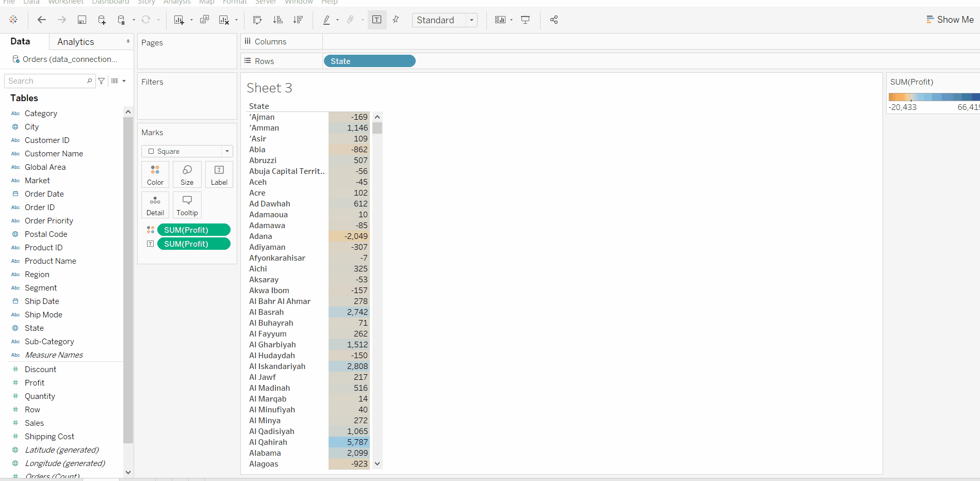Click the undo back arrow in the toolbar
980x481 pixels.
pyautogui.click(x=42, y=20)
